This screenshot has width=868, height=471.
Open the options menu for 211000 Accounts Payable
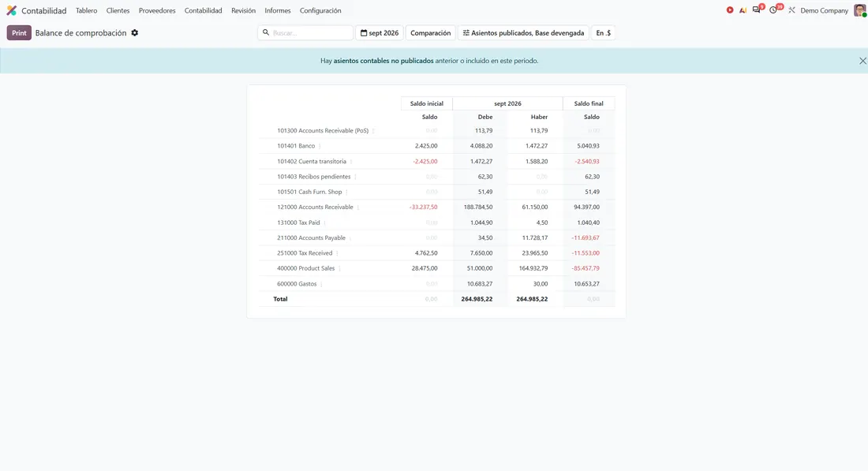pyautogui.click(x=350, y=238)
